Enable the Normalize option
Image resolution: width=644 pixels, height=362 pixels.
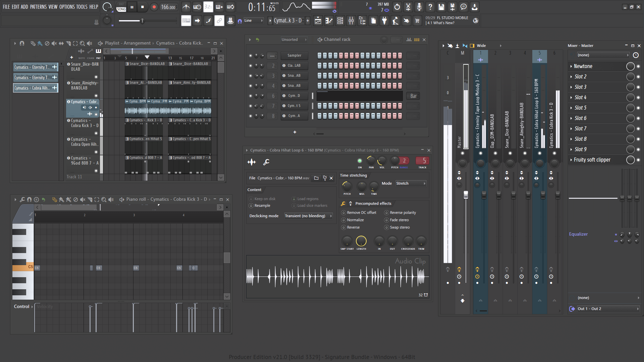coord(343,220)
